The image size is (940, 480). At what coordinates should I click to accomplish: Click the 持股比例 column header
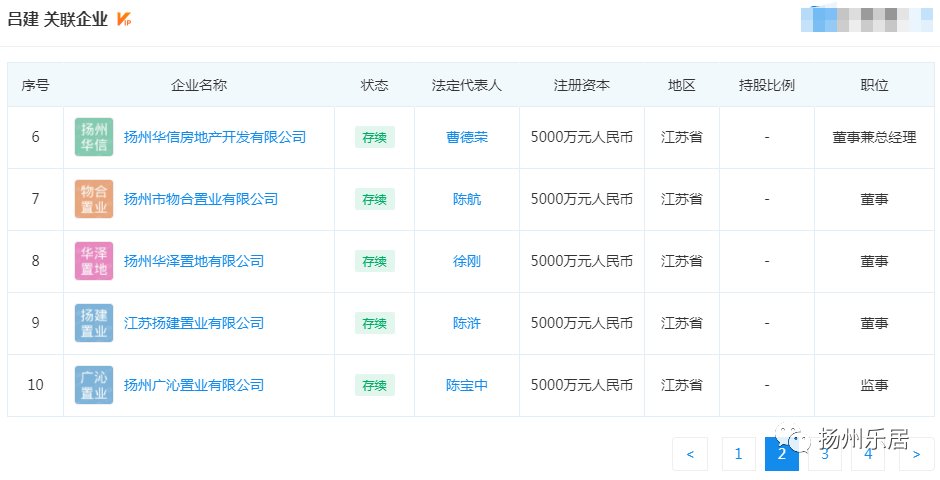click(767, 85)
